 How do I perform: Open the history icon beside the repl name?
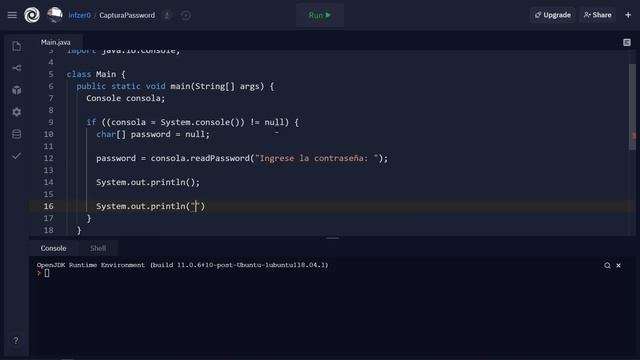click(185, 16)
